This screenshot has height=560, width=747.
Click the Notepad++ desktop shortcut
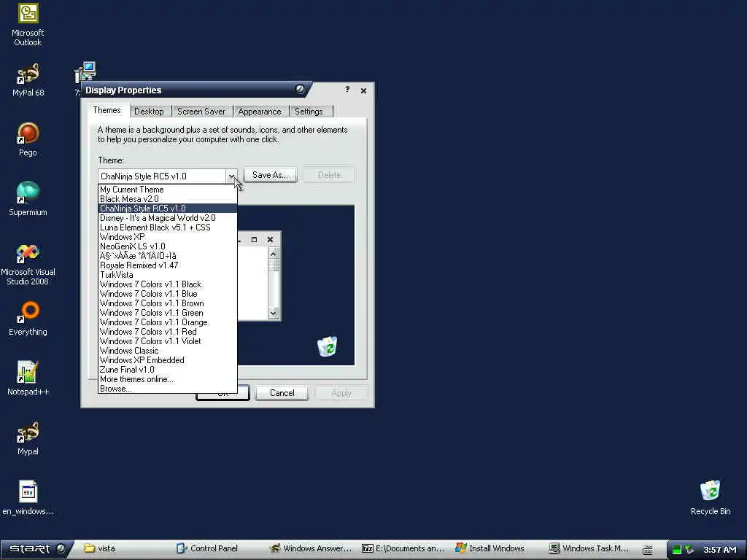pos(28,378)
